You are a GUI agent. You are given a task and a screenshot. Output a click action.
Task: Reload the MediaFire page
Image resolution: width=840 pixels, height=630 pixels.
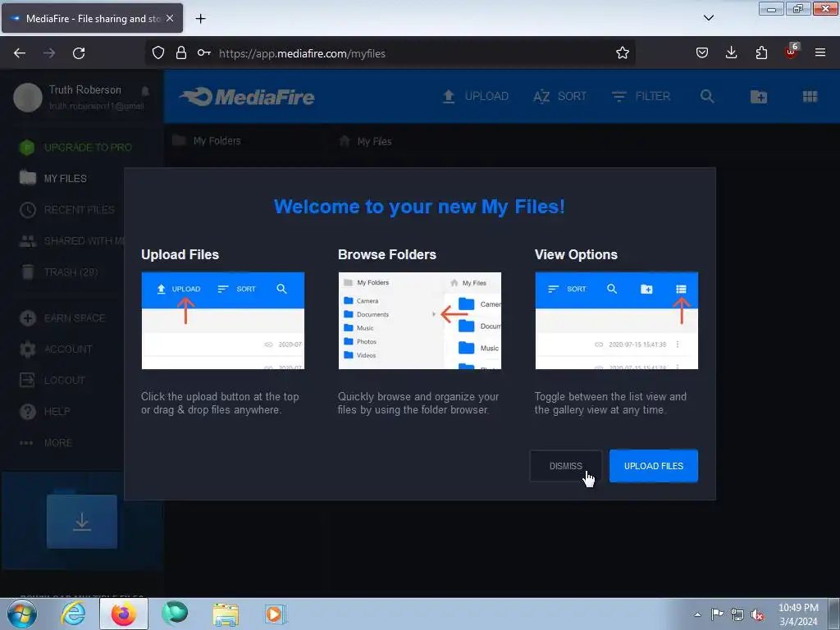coord(79,53)
